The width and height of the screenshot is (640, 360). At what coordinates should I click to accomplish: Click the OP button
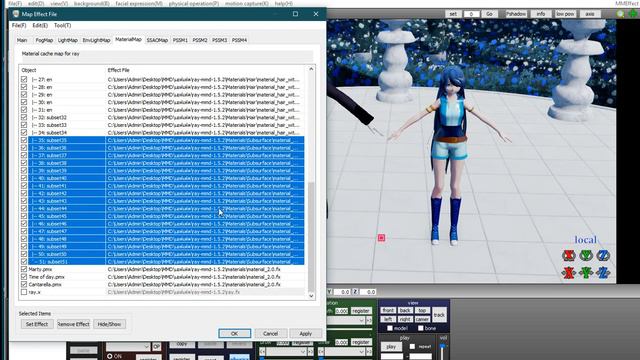pyautogui.click(x=156, y=347)
